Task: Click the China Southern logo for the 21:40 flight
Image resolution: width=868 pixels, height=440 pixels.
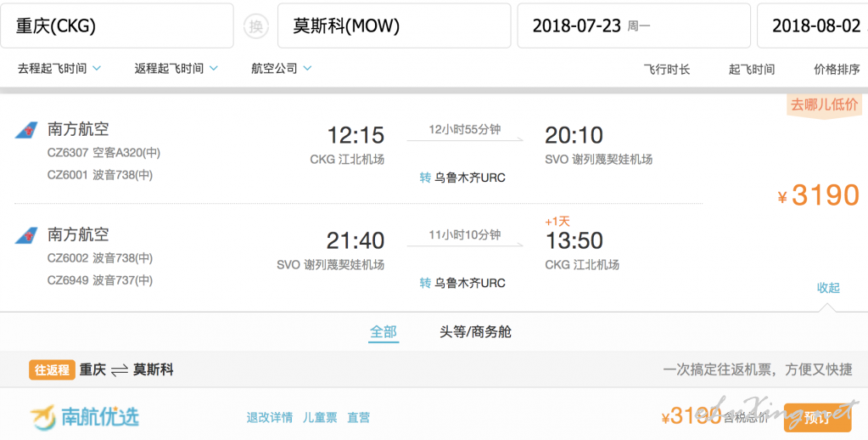Action: [26, 235]
